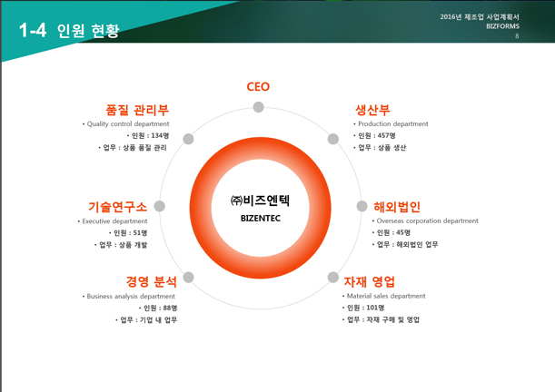Click the slide title '1-4 인원 현황'
The image size is (555, 392).
click(69, 31)
